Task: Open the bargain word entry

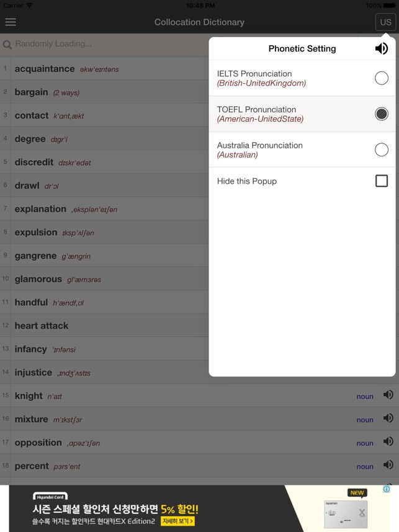Action: pyautogui.click(x=32, y=92)
